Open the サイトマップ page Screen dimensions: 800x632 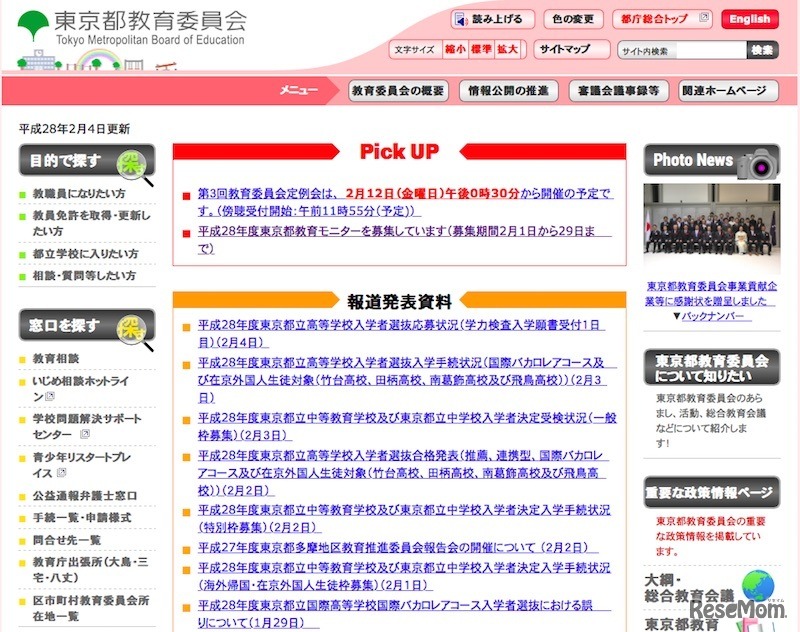pos(571,49)
